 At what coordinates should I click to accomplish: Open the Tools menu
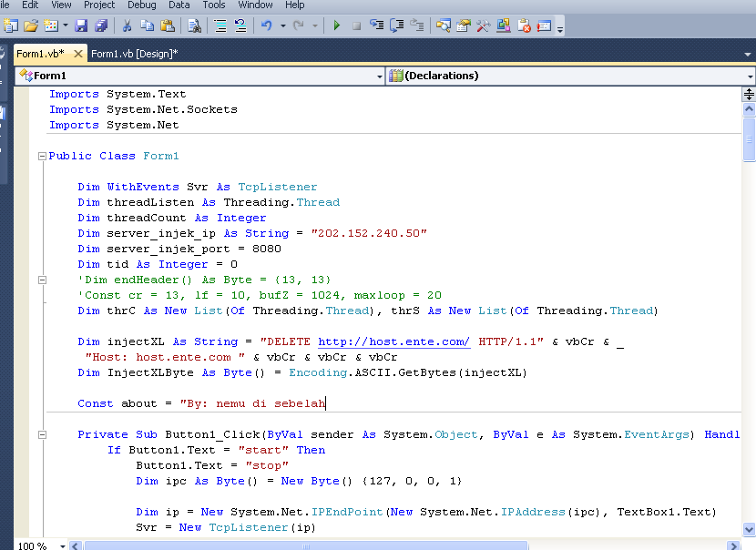click(x=213, y=5)
